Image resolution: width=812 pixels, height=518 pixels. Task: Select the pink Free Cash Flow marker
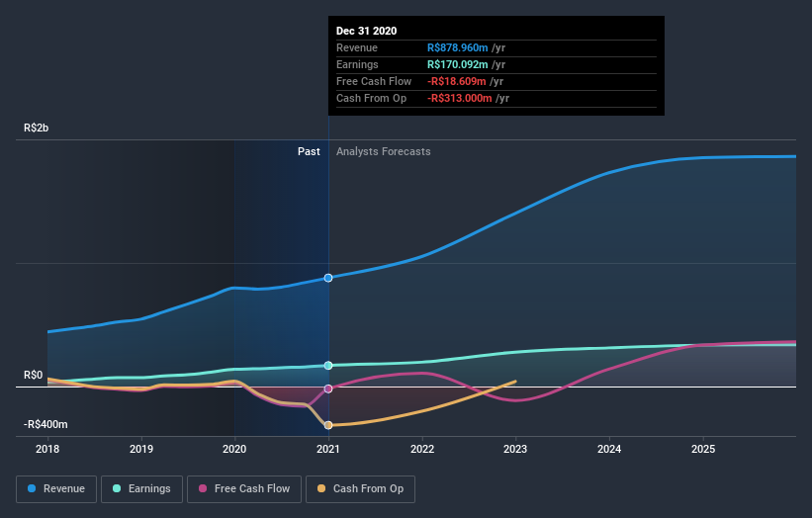tap(328, 388)
